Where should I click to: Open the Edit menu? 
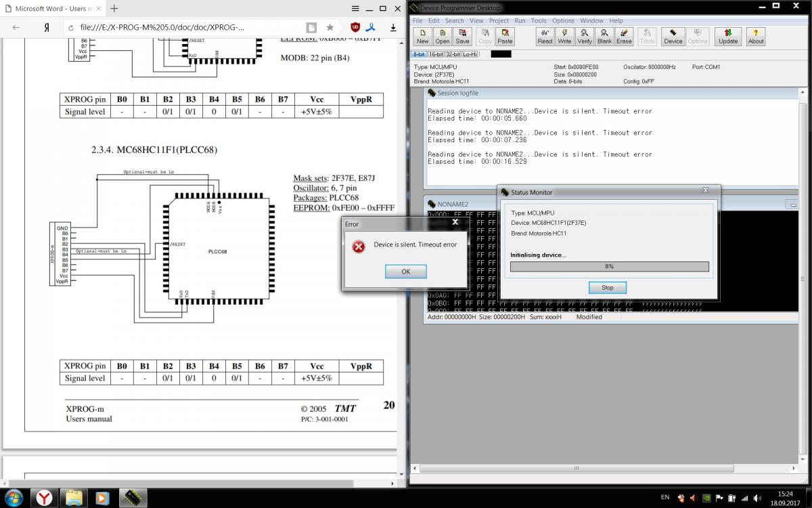tap(434, 21)
